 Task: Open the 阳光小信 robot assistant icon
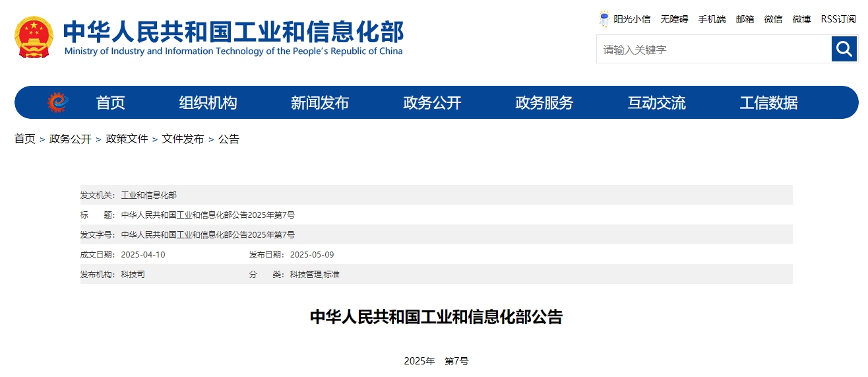pos(604,19)
